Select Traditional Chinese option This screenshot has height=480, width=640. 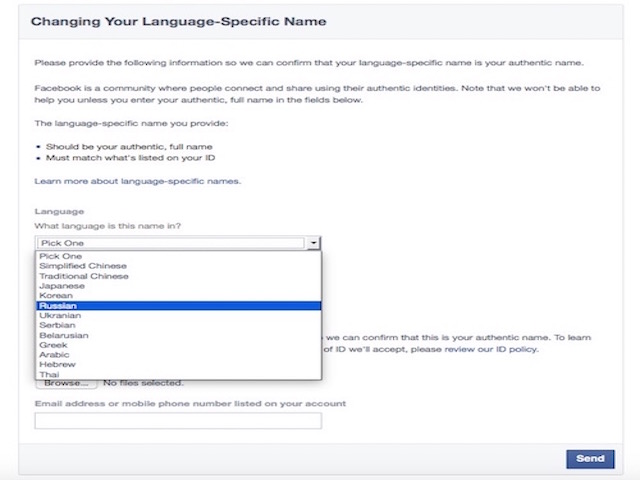pyautogui.click(x=178, y=276)
